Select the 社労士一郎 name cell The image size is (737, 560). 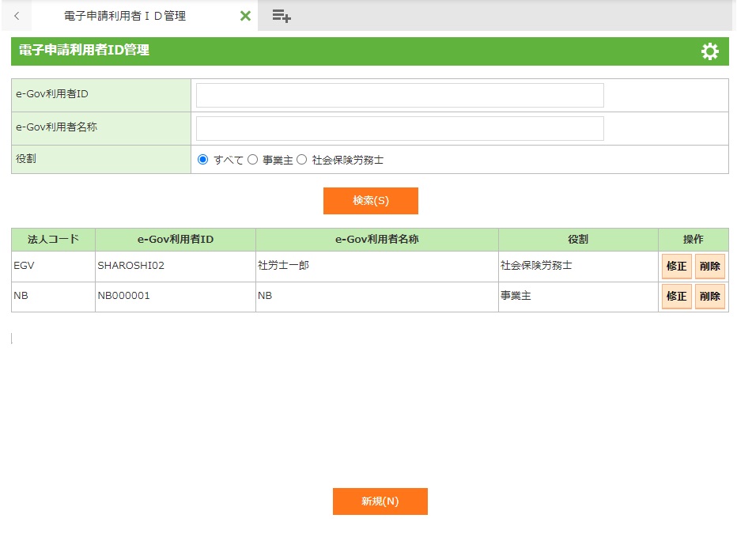tap(283, 266)
